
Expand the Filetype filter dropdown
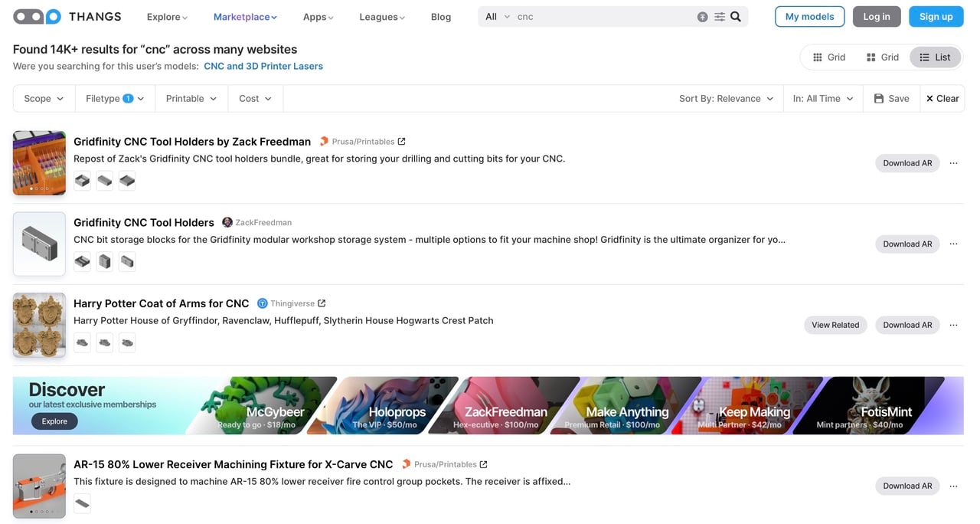tap(115, 98)
